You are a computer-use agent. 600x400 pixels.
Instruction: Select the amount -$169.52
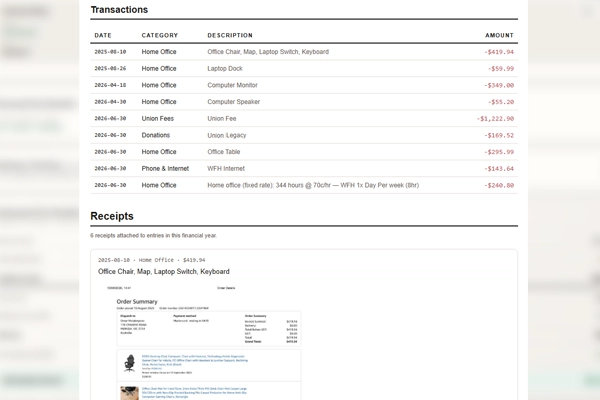(499, 135)
